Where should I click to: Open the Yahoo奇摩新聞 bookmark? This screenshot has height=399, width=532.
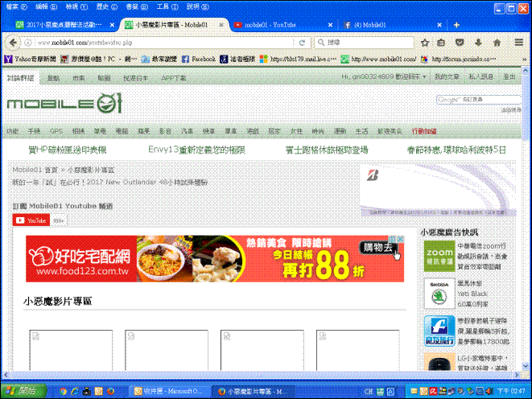[30, 59]
